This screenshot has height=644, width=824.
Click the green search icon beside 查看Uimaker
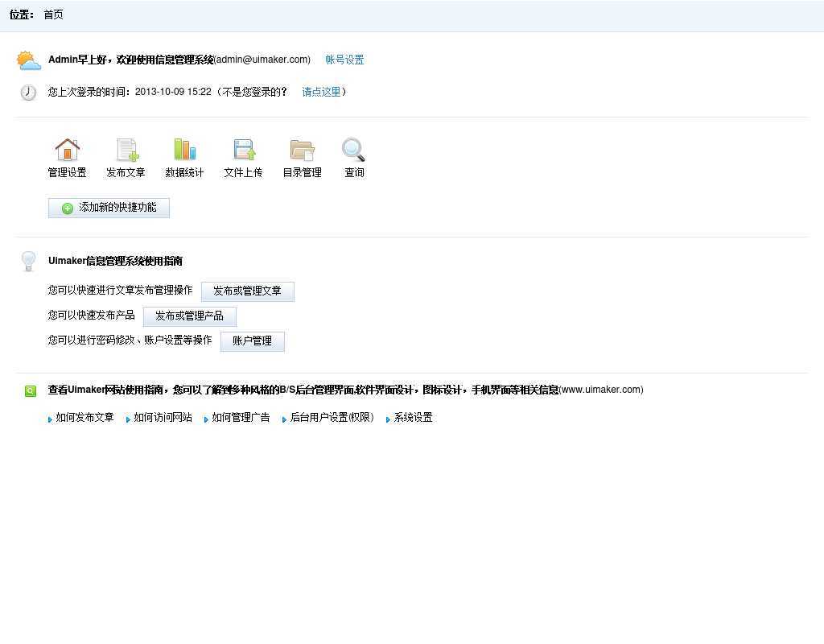[x=31, y=391]
